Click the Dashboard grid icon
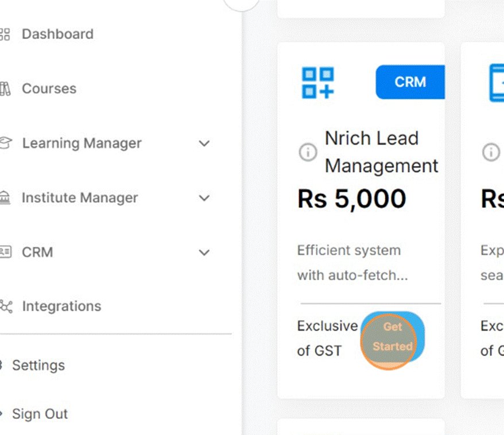The width and height of the screenshot is (504, 435). [x=5, y=34]
